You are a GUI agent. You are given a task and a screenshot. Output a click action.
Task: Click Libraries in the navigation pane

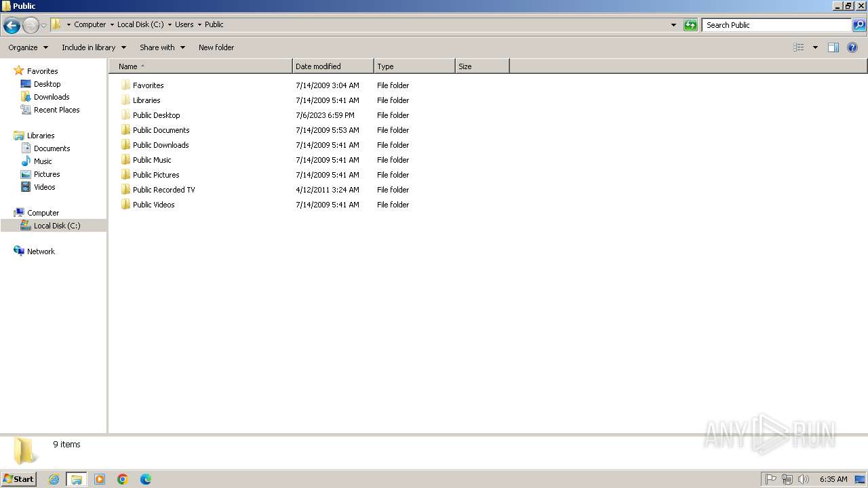41,136
